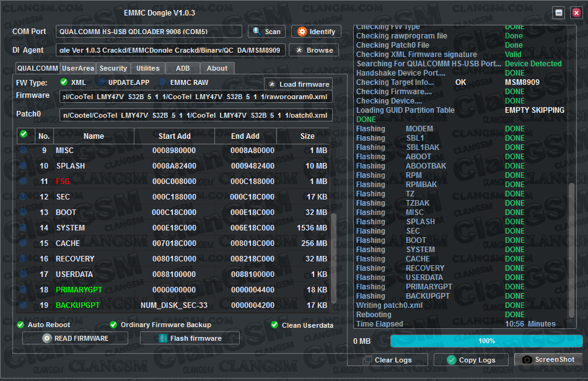Switch to the QUALCOMM tab
The width and height of the screenshot is (588, 381).
pyautogui.click(x=38, y=68)
